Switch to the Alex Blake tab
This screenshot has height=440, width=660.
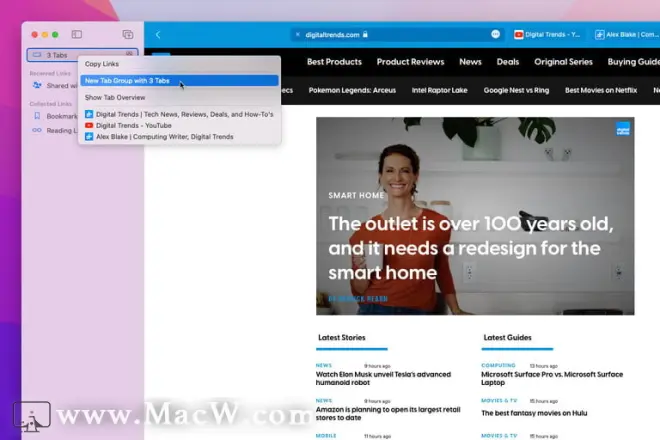[626, 35]
